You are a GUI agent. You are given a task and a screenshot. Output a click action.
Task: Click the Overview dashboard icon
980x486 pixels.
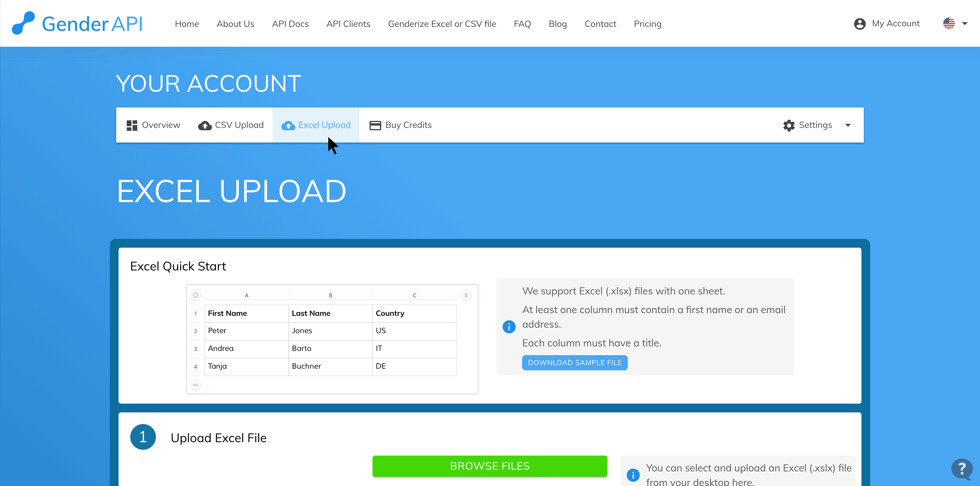click(x=132, y=125)
